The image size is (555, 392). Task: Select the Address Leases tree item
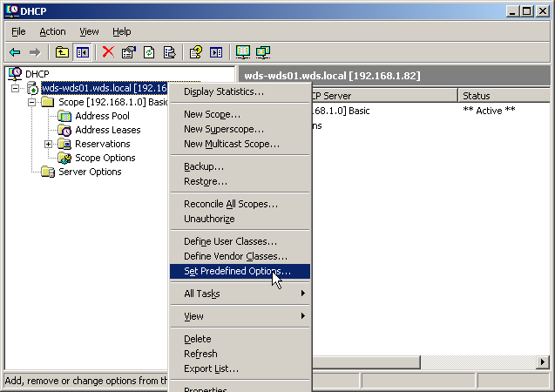108,130
